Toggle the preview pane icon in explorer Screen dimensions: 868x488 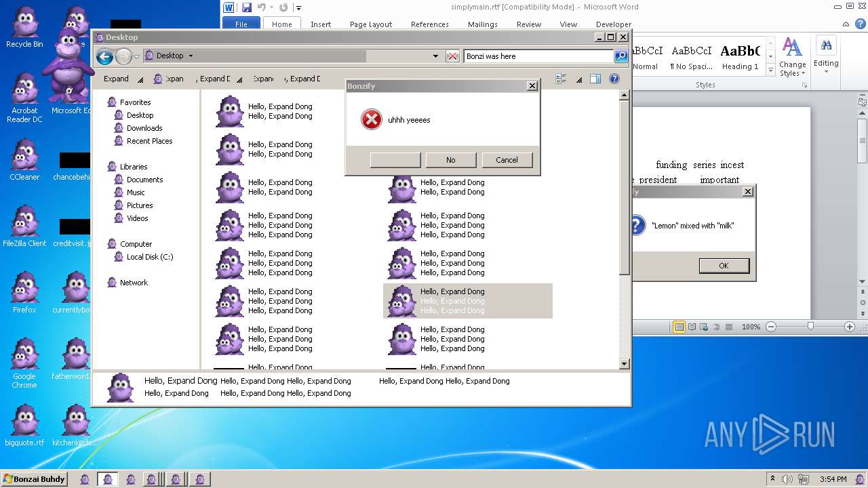(x=595, y=79)
